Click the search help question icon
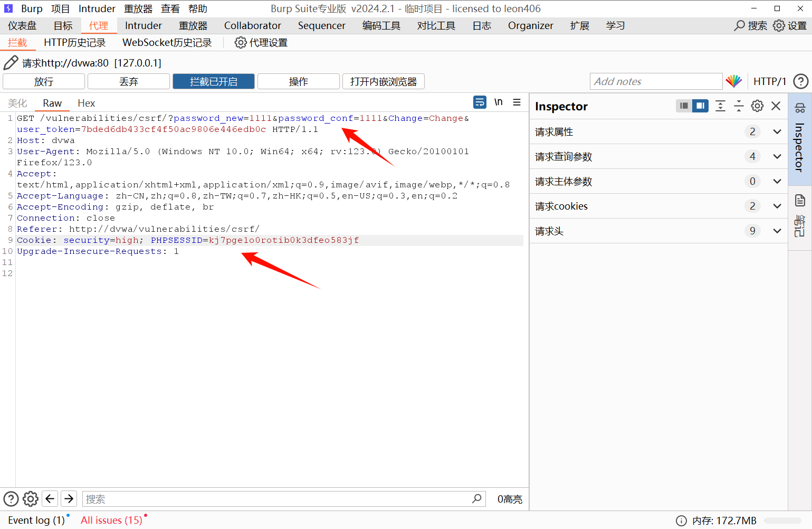The image size is (812, 529). [11, 499]
